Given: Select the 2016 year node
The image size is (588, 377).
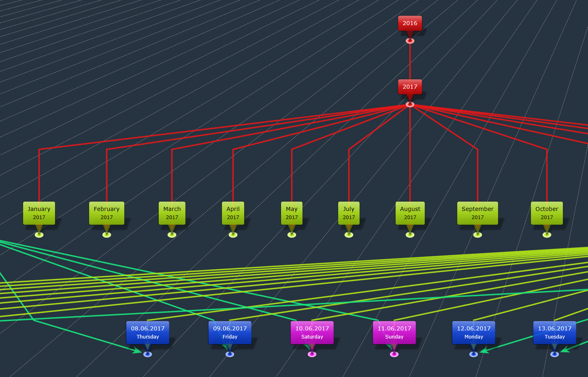Looking at the screenshot, I should [x=410, y=23].
